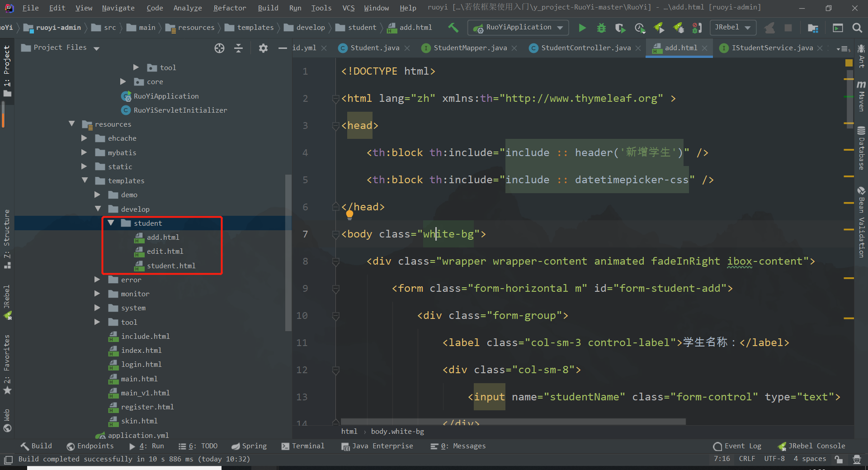
Task: Collapse all in Project panel
Action: 239,48
